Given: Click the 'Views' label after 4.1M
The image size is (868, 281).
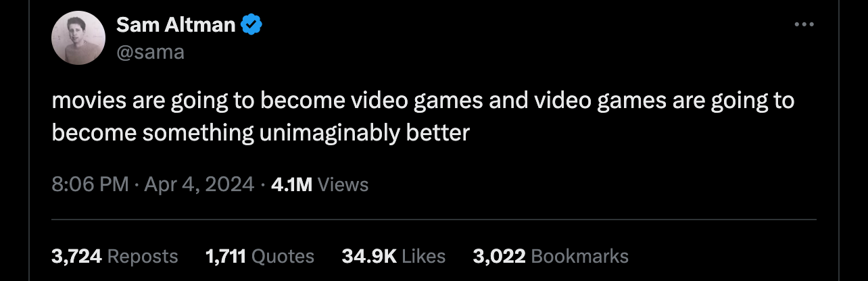Looking at the screenshot, I should [x=343, y=184].
